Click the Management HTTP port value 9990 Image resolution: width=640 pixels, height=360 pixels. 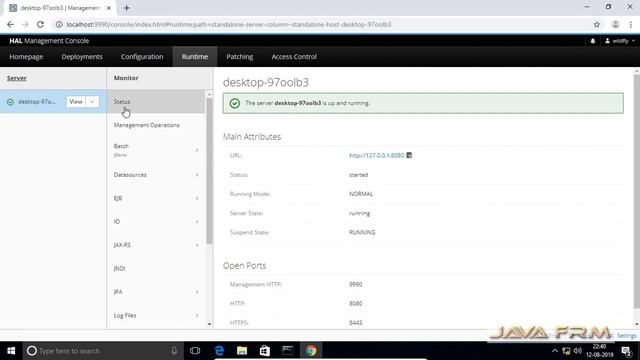pyautogui.click(x=356, y=284)
